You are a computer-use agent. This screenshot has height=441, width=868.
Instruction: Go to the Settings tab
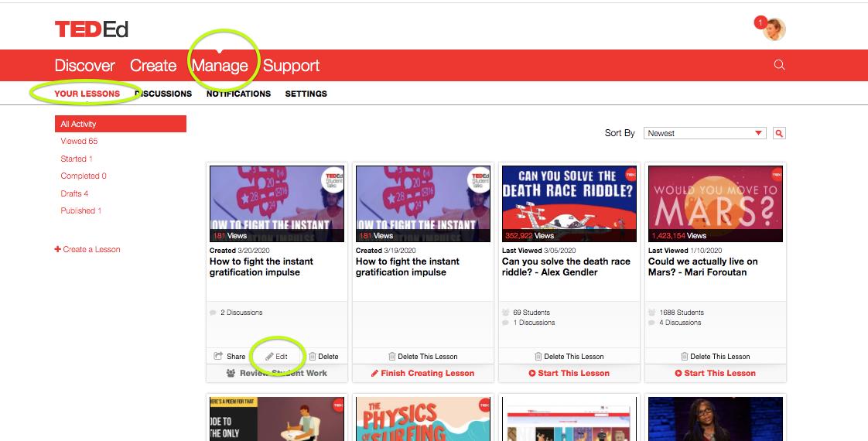(306, 94)
